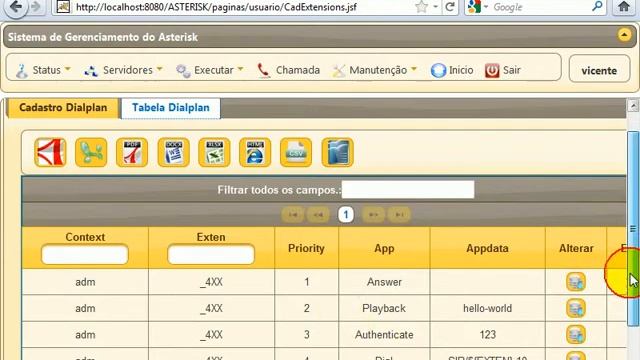Screen dimensions: 640x360
Task: Go to first page of table
Action: 292,215
